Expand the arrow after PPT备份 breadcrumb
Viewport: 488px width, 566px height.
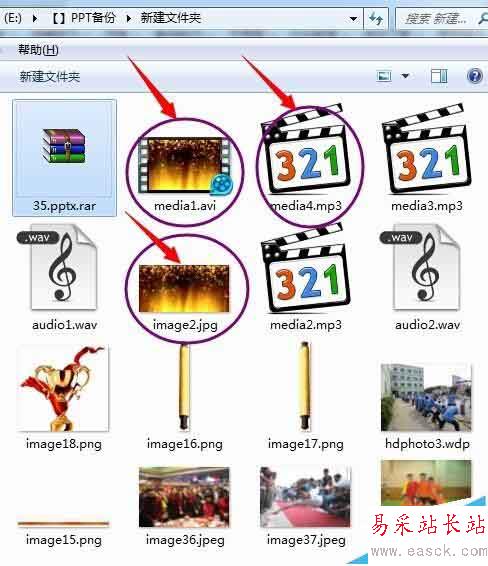tap(128, 18)
